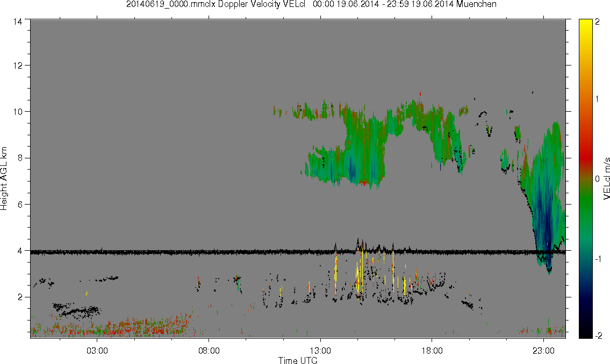Click the plot title naming 20140619_0000.mmclx

[311, 4]
